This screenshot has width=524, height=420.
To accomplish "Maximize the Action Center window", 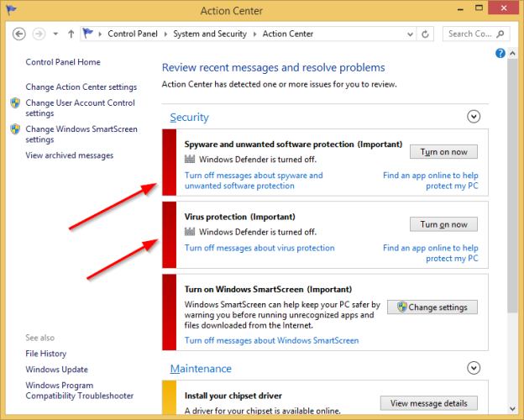I will [x=479, y=8].
